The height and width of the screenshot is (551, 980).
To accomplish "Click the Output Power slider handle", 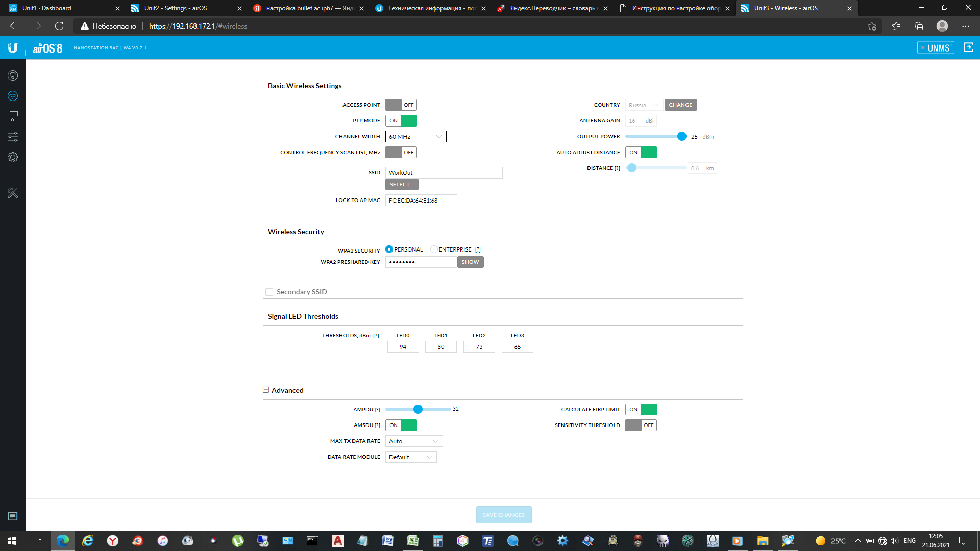I will click(681, 137).
